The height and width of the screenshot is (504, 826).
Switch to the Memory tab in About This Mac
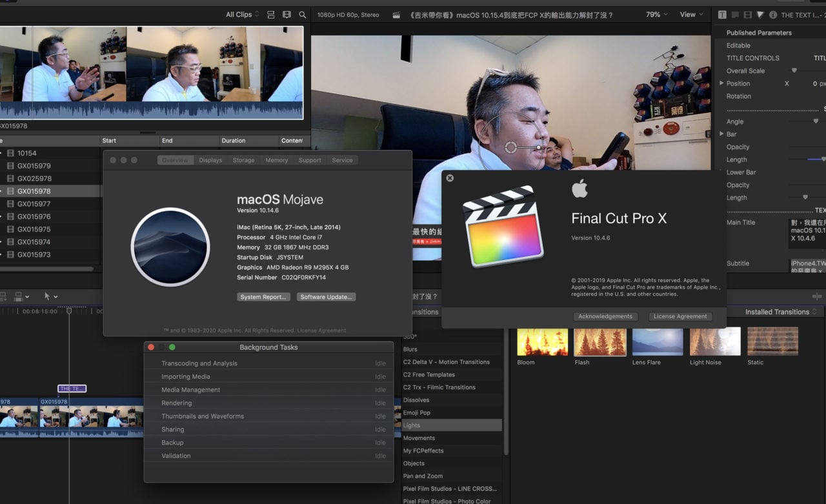(276, 160)
